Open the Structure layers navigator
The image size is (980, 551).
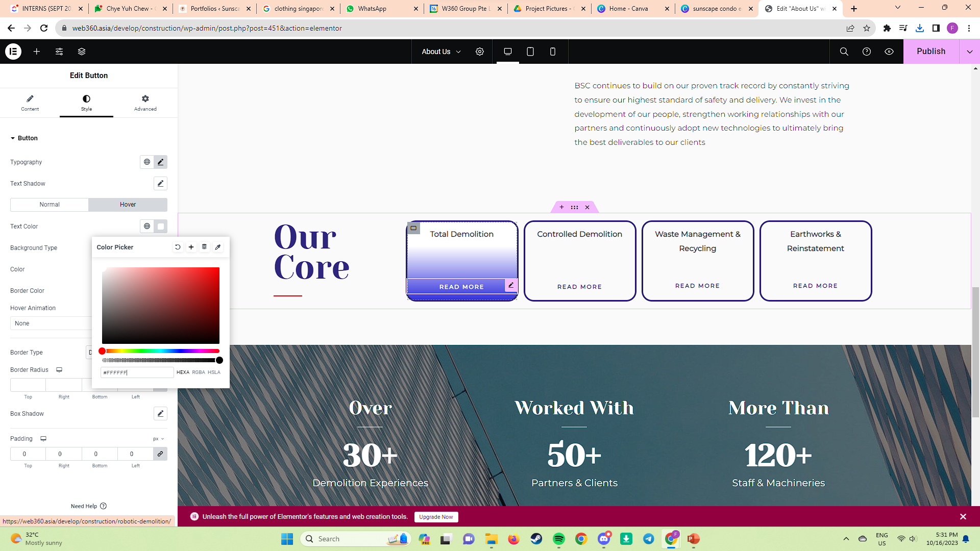82,52
